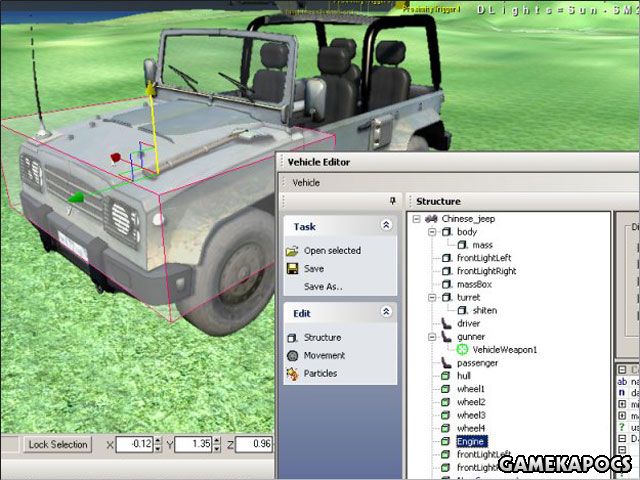Click the Save floppy disk icon
The width and height of the screenshot is (640, 480).
click(x=293, y=269)
